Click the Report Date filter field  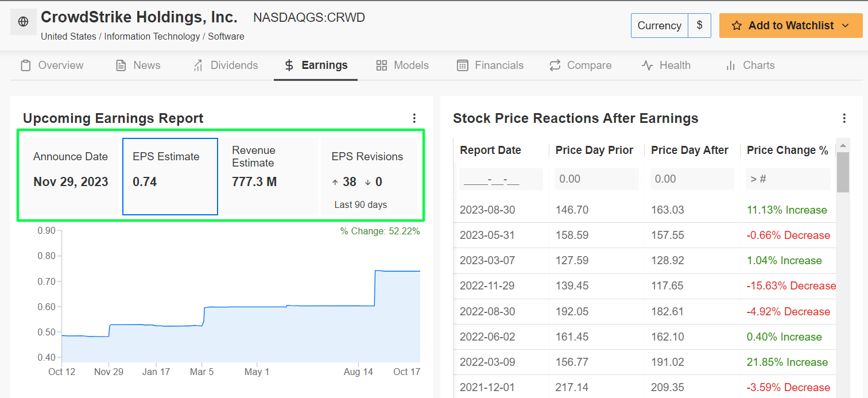pyautogui.click(x=501, y=179)
